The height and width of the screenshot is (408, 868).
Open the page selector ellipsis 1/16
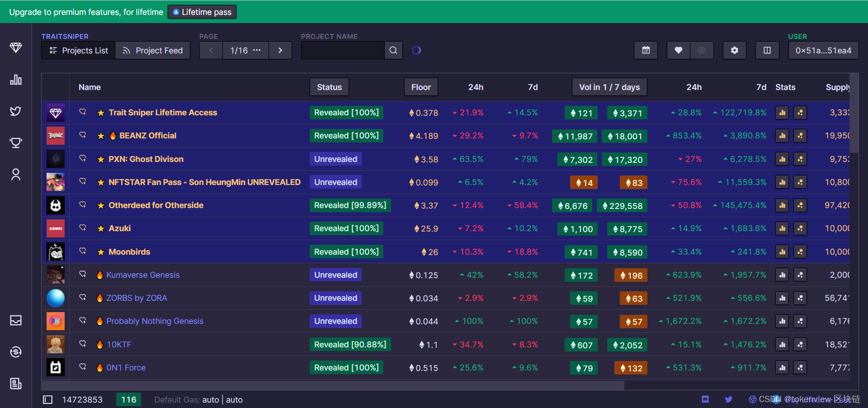245,50
